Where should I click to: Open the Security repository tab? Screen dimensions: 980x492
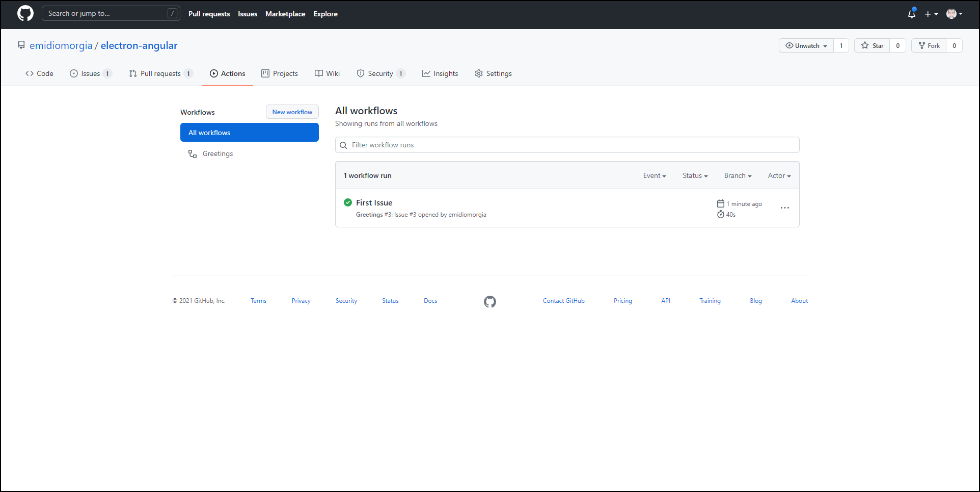coord(380,74)
